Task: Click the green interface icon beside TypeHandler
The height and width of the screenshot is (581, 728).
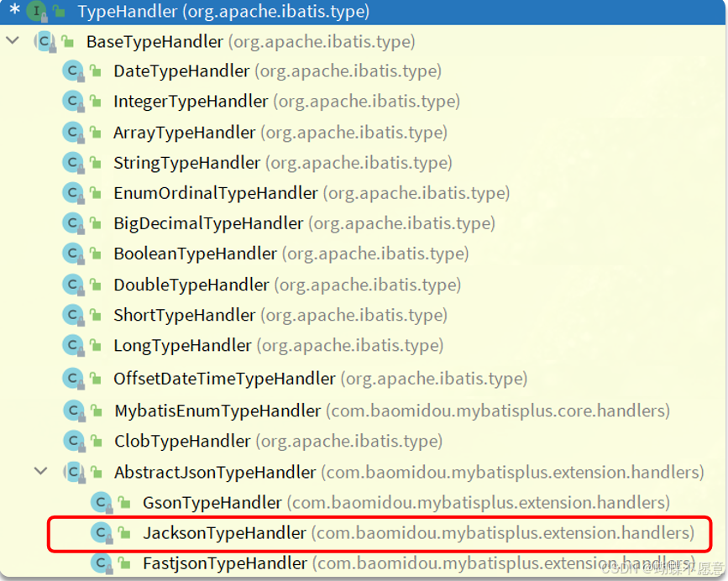Action: [38, 12]
